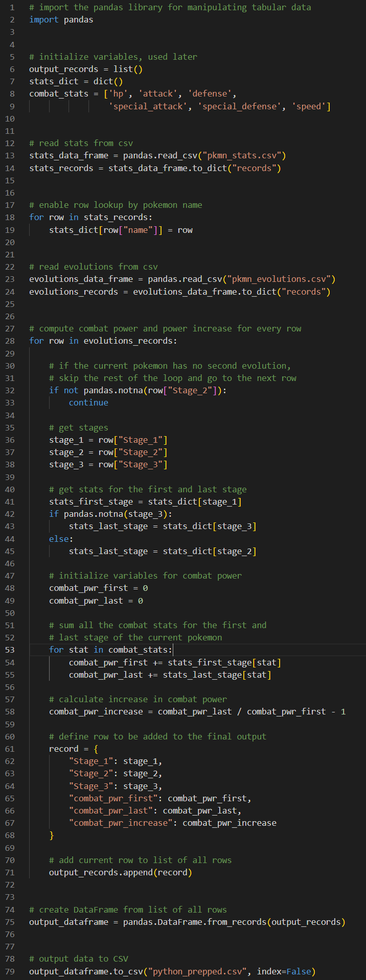Click line number 32 in the gutter
366x980 pixels.
click(10, 390)
